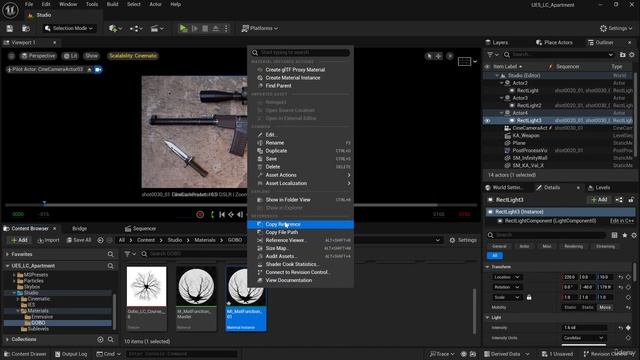Click the viewport hamburger options icon
Image resolution: width=640 pixels, height=360 pixels.
[11, 56]
